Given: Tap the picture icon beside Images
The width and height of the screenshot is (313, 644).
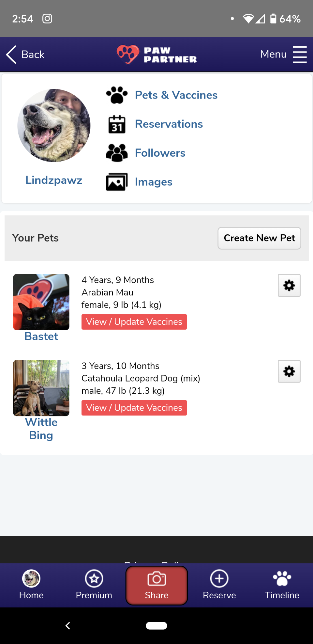Looking at the screenshot, I should click(117, 182).
